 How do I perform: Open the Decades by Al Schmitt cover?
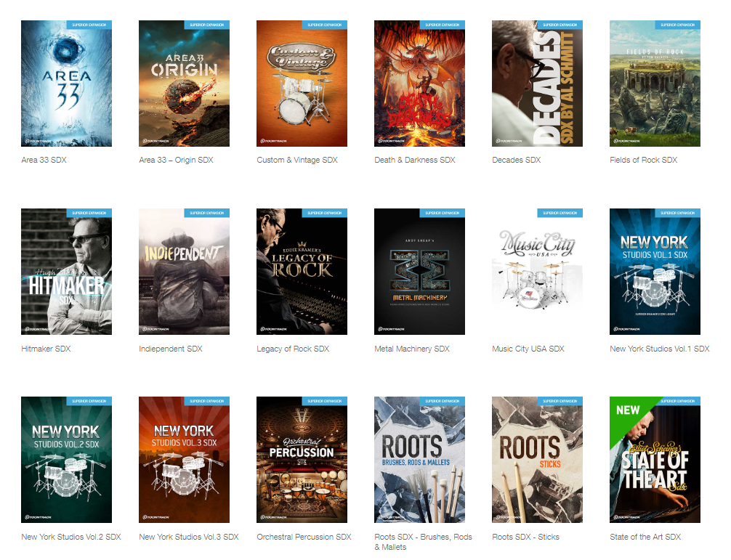[537, 84]
